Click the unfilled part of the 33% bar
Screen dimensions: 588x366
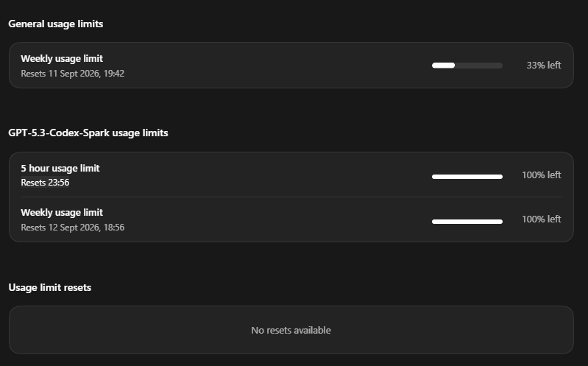pos(479,66)
